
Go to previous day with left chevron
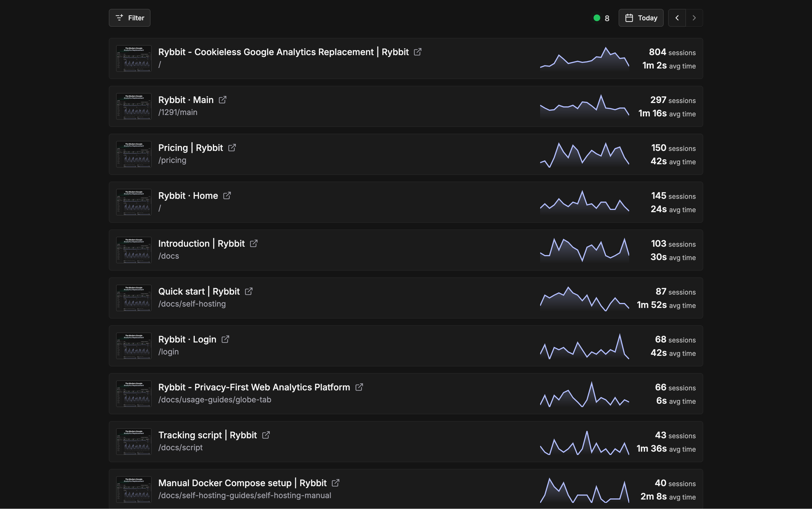point(677,18)
